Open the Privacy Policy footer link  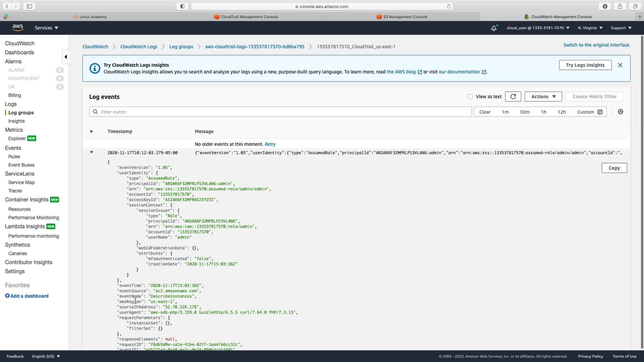[x=591, y=356]
